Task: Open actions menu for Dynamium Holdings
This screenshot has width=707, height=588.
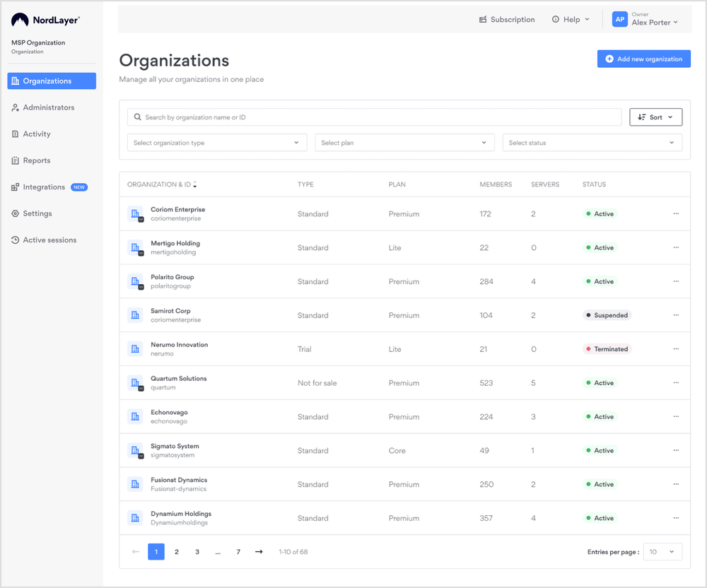Action: click(676, 518)
